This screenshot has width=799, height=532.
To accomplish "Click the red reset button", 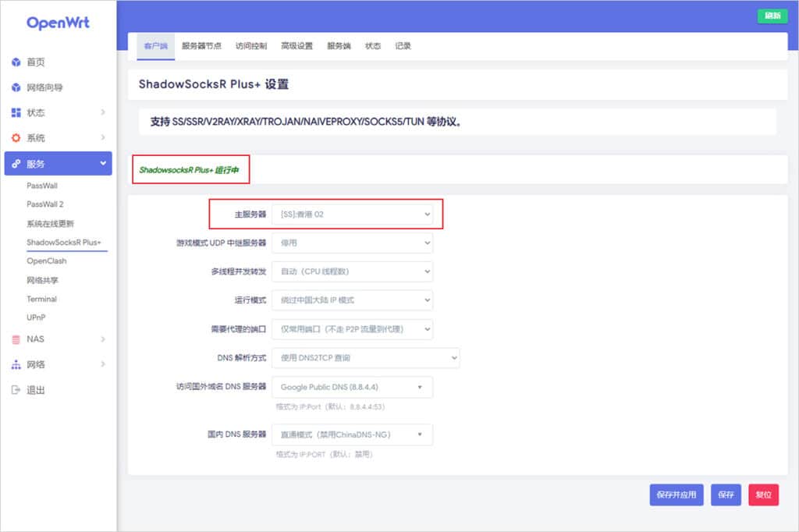I will point(763,495).
